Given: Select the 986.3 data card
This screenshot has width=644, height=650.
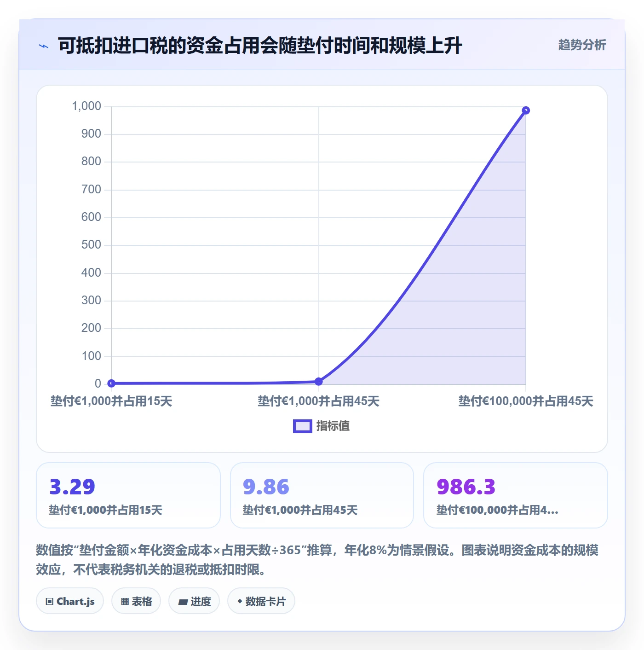Looking at the screenshot, I should click(516, 495).
